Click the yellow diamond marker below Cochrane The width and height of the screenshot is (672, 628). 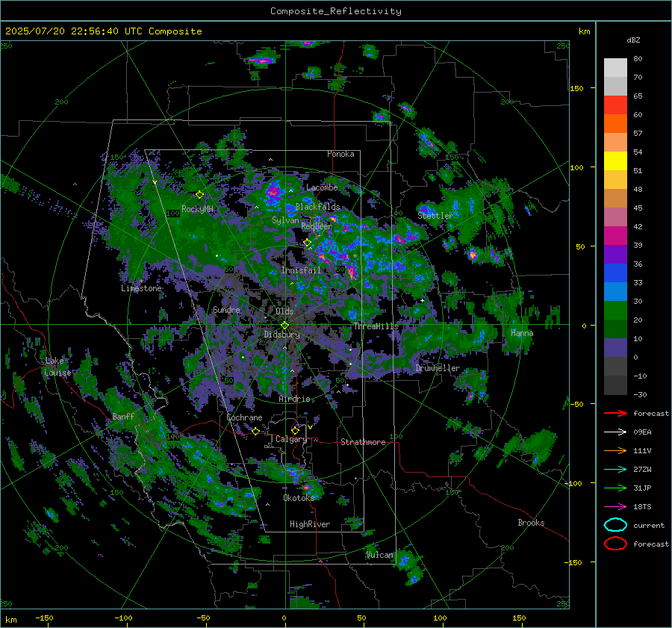coord(255,431)
